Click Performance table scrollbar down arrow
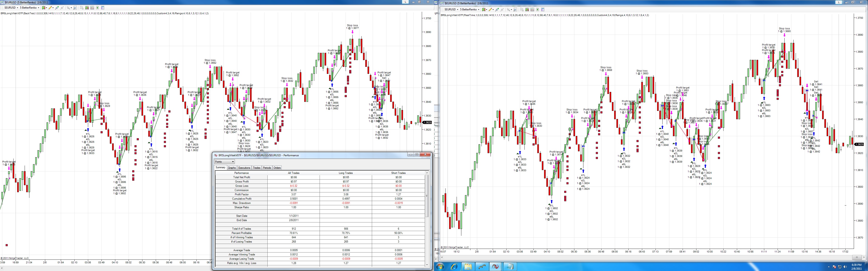The width and height of the screenshot is (868, 271). click(x=427, y=265)
